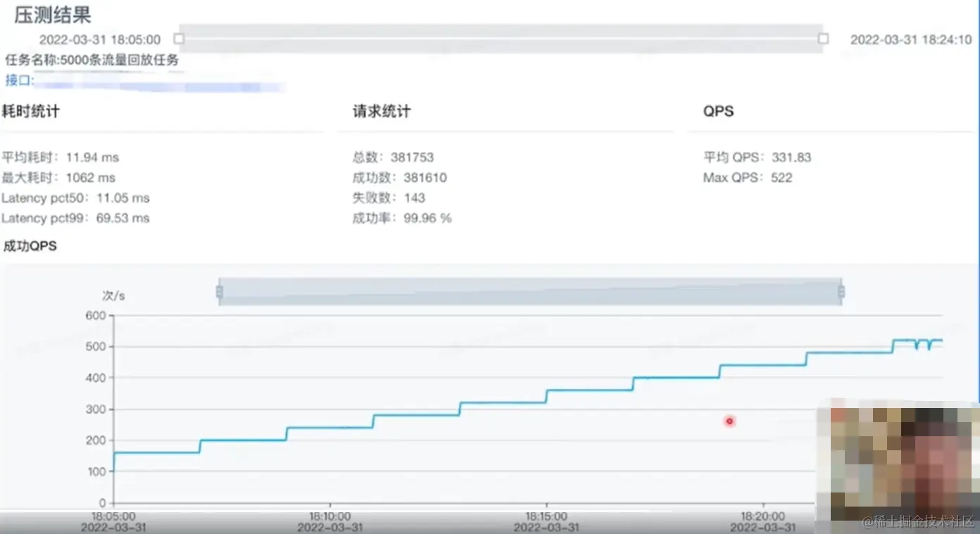The image size is (980, 534).
Task: Click the Max QPS 522 value
Action: 748,178
